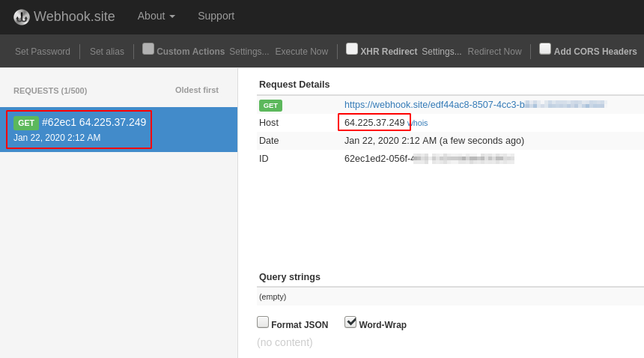Click the GET badge in request list

pos(26,123)
